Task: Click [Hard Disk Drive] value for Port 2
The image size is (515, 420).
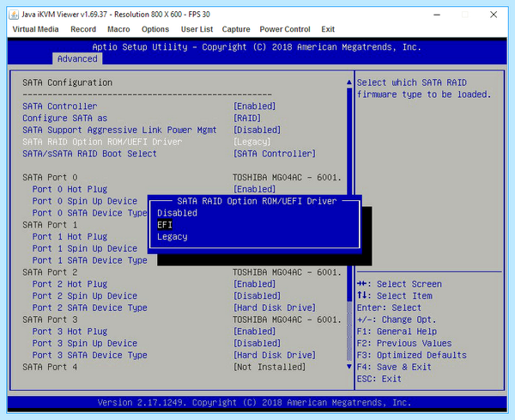Action: pyautogui.click(x=275, y=307)
